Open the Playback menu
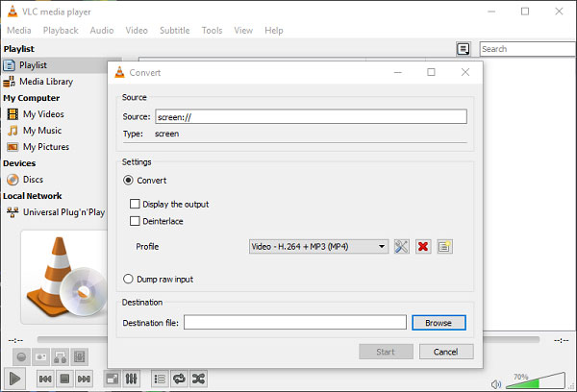Image resolution: width=577 pixels, height=392 pixels. (x=61, y=31)
